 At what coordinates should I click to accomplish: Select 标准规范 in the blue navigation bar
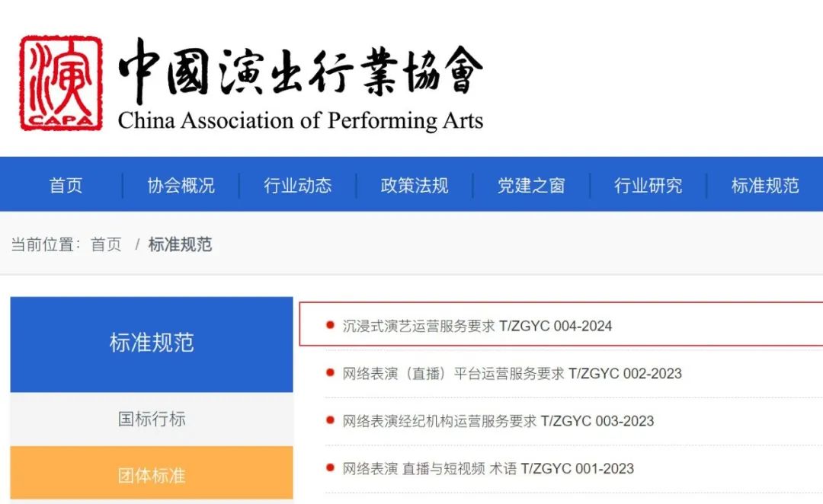coord(765,185)
